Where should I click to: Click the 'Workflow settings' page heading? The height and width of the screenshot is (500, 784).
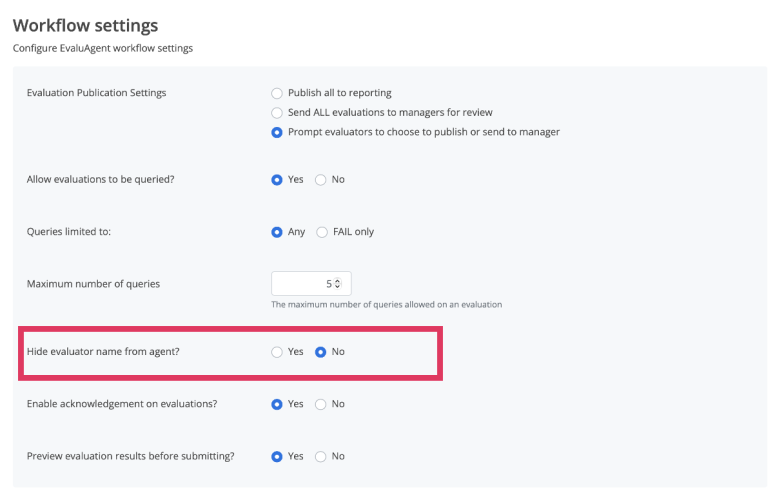(85, 25)
